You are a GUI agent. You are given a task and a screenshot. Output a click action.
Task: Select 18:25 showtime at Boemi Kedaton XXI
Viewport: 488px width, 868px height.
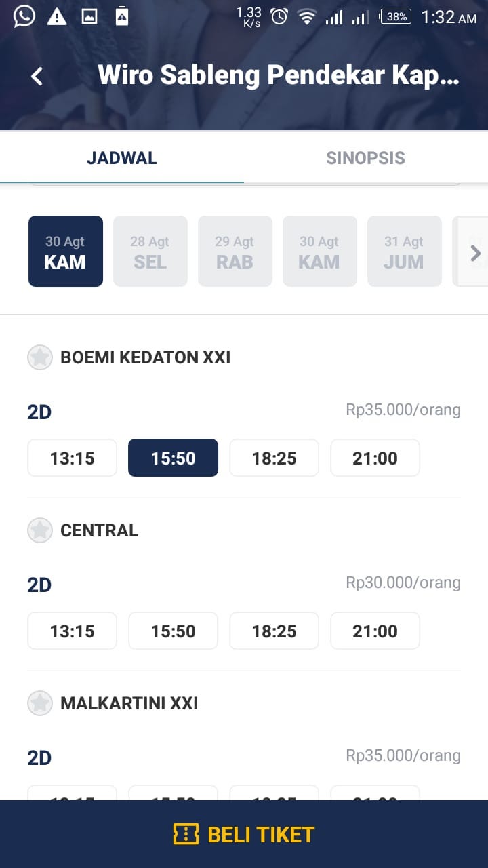pyautogui.click(x=274, y=458)
